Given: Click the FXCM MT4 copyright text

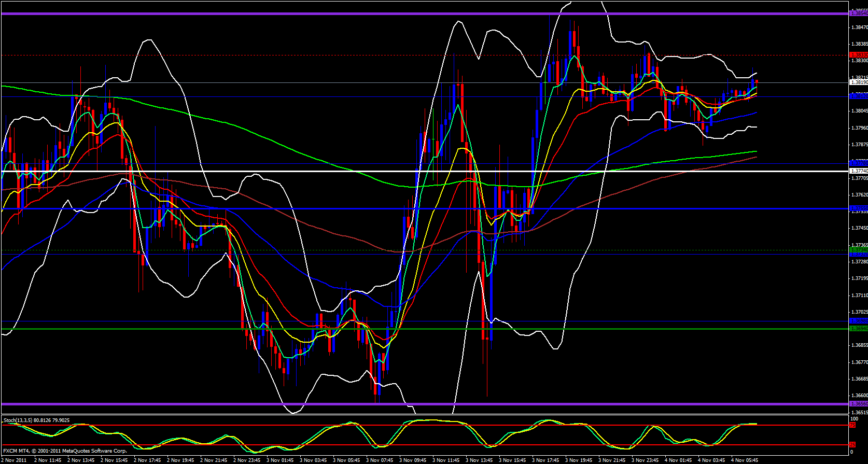Looking at the screenshot, I should tap(65, 451).
